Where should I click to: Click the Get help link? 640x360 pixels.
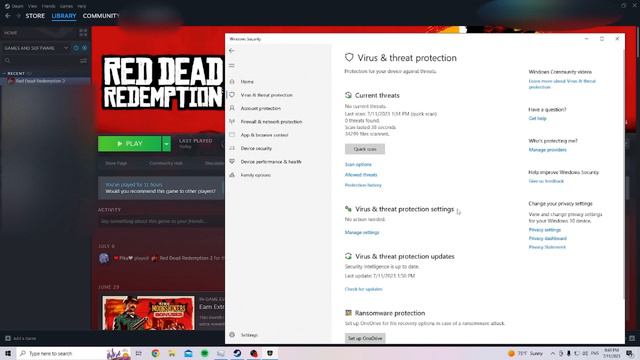(537, 118)
